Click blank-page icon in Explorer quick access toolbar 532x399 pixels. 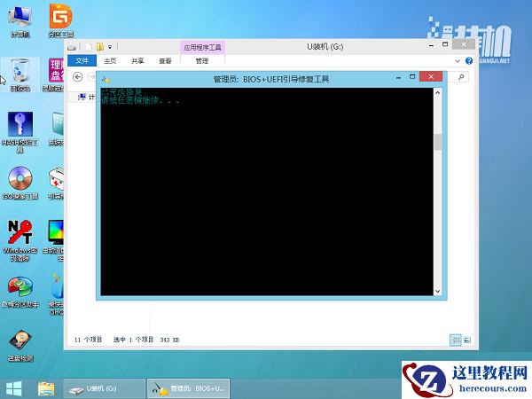pos(88,47)
